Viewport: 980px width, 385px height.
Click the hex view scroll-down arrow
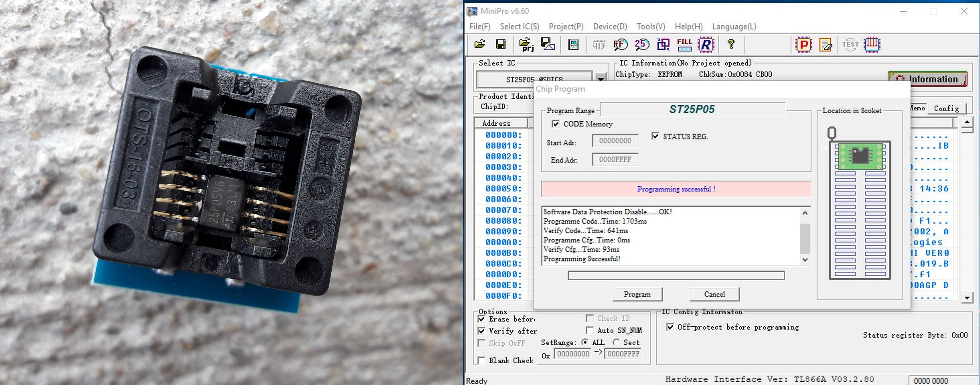pyautogui.click(x=967, y=297)
